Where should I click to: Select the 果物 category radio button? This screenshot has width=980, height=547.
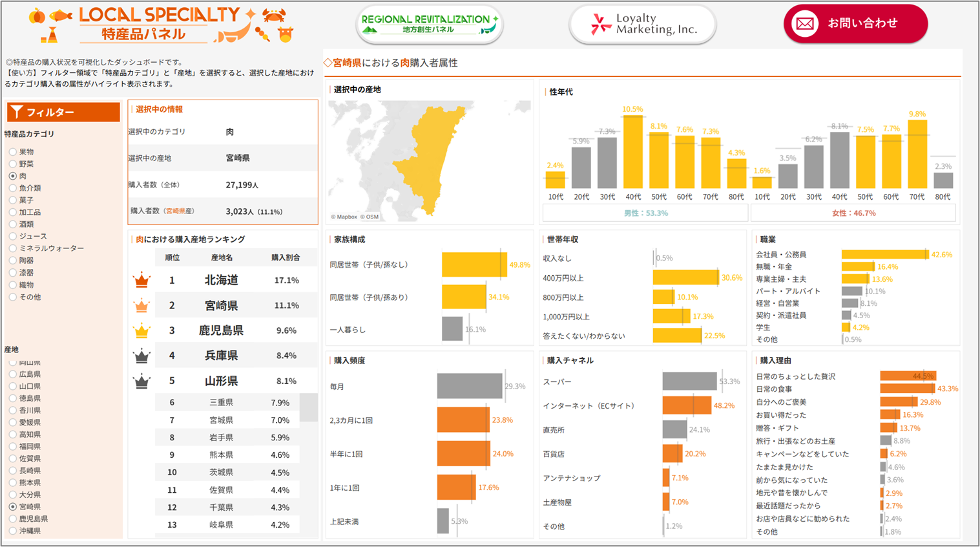(x=13, y=152)
